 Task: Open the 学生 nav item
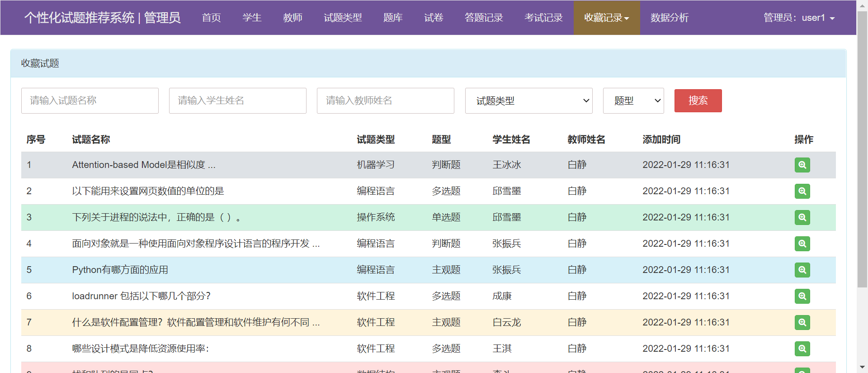[252, 18]
